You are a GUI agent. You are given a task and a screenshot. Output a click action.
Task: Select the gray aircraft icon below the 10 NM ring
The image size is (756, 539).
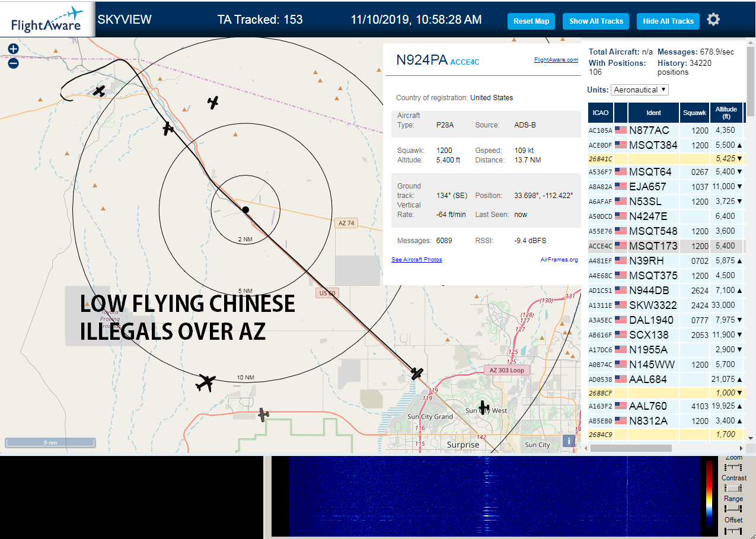tap(264, 414)
